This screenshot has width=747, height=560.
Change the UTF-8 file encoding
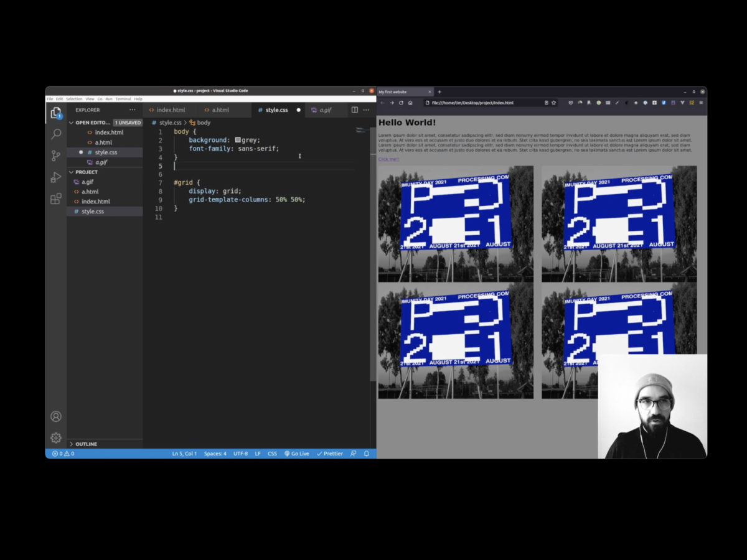point(240,454)
